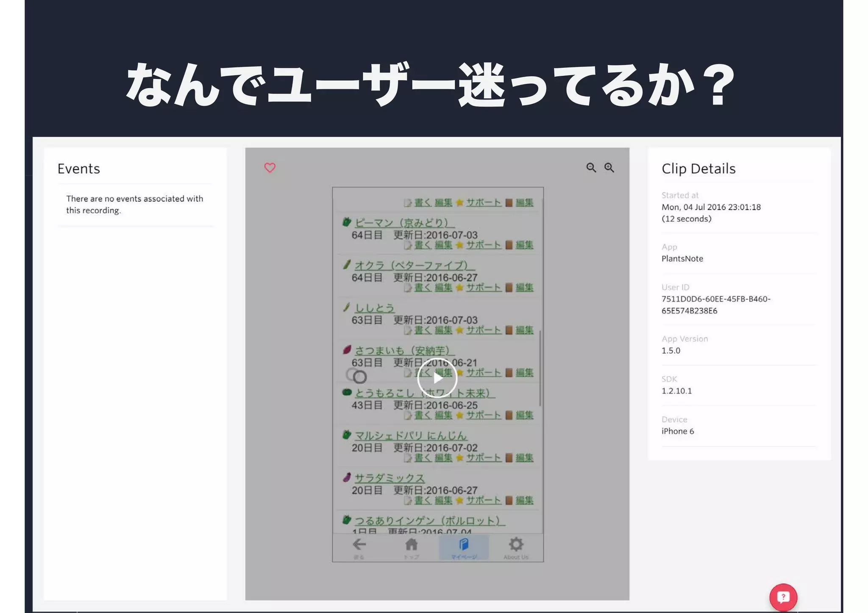Click the Events panel heading
Viewport: 868px width, 613px height.
pos(79,169)
